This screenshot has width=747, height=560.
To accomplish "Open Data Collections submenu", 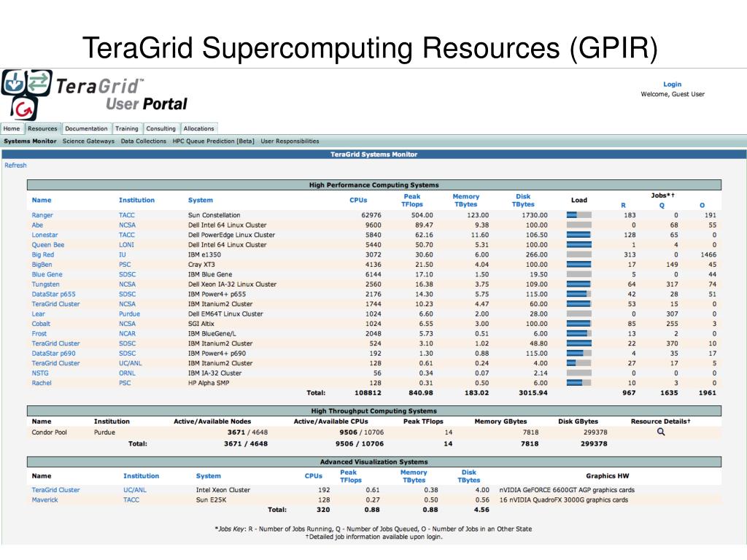I will click(144, 141).
